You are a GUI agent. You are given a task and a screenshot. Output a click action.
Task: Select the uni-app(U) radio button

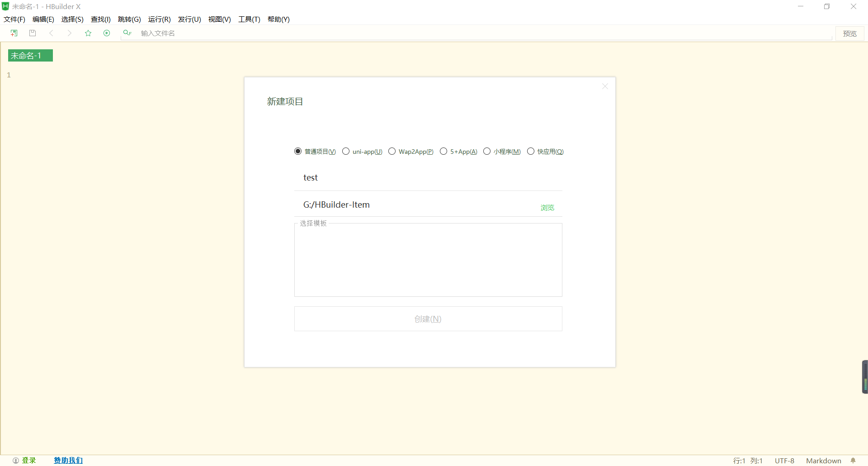click(346, 151)
